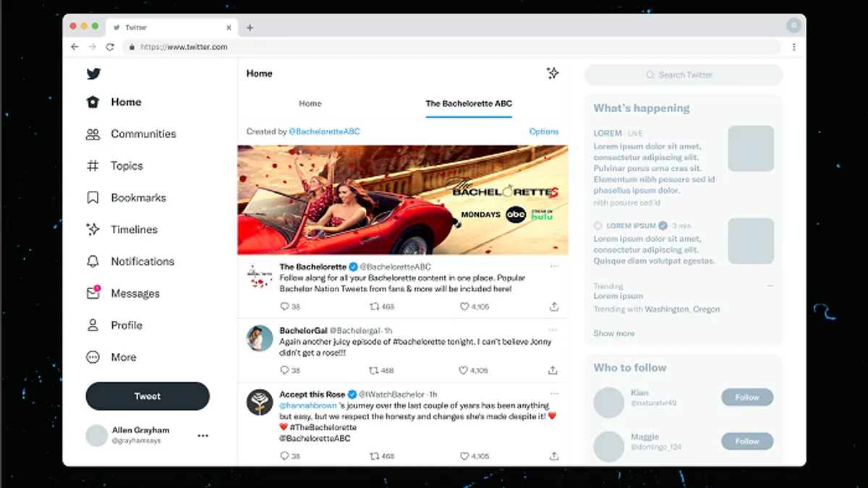The height and width of the screenshot is (488, 868).
Task: Click the Accept this Rose avatar
Action: tap(260, 402)
